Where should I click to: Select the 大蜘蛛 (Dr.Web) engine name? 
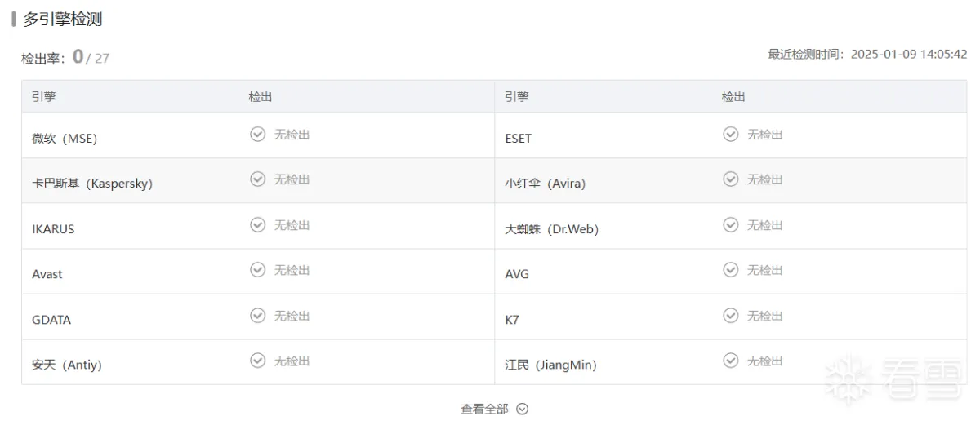(x=552, y=229)
